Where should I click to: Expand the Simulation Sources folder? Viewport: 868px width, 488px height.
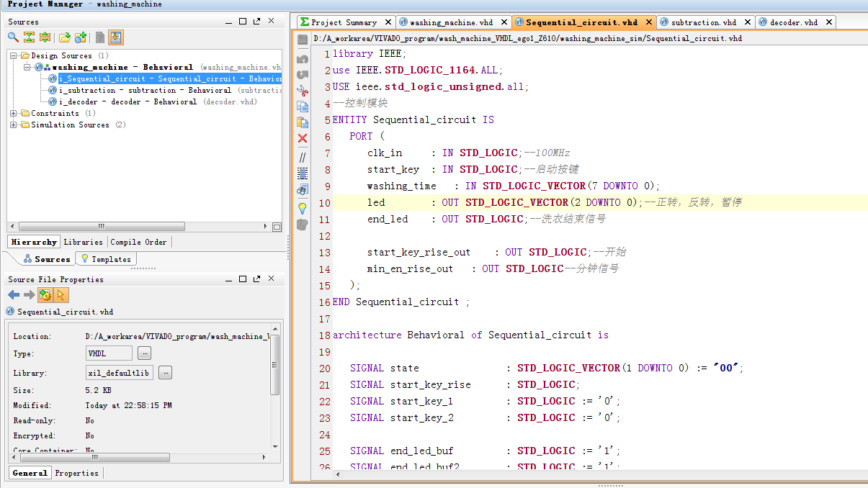(14, 125)
